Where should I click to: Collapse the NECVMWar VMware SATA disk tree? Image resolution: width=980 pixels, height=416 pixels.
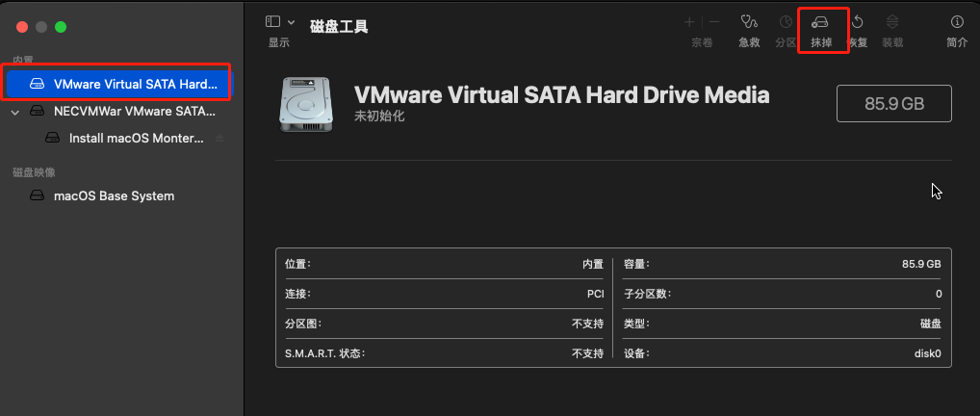pyautogui.click(x=16, y=112)
